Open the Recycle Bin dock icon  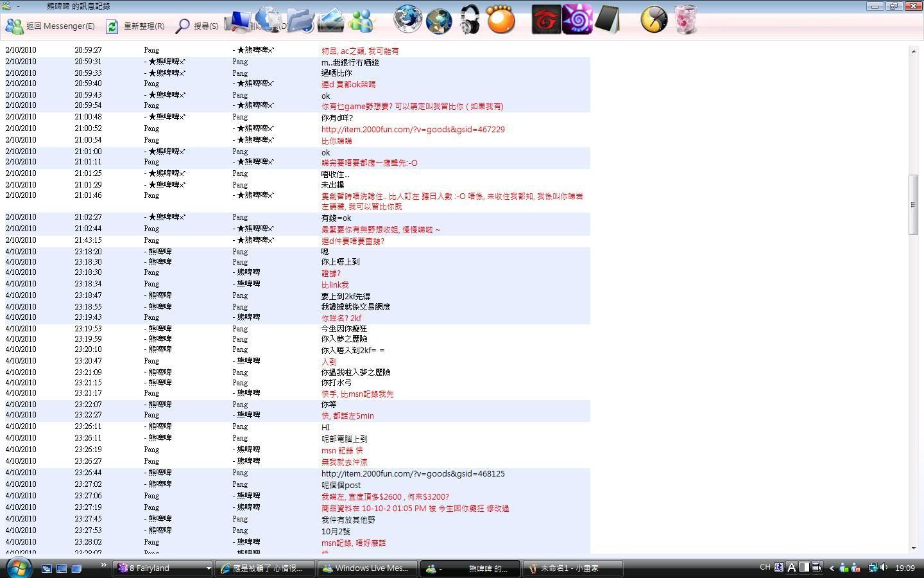pos(685,20)
